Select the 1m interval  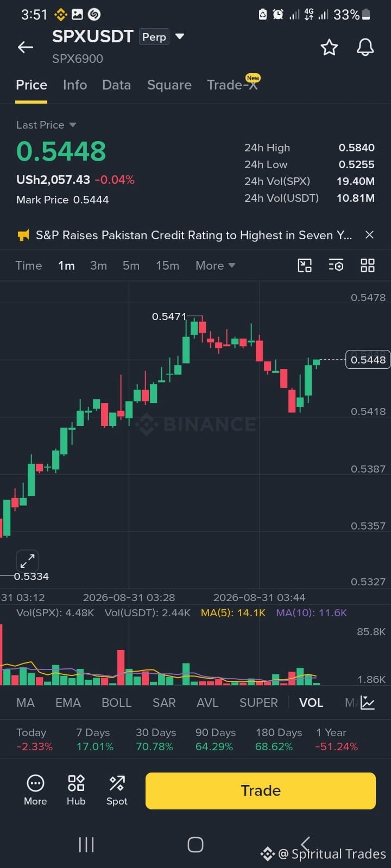[66, 265]
